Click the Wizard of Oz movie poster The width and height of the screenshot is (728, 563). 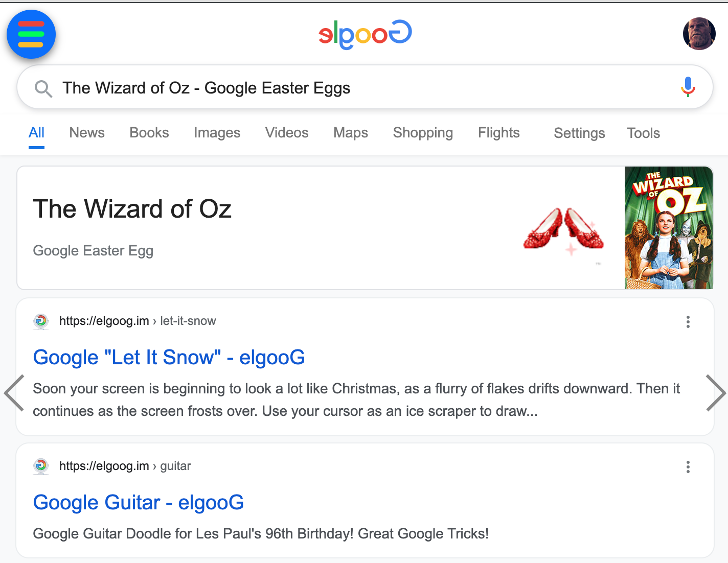(668, 228)
